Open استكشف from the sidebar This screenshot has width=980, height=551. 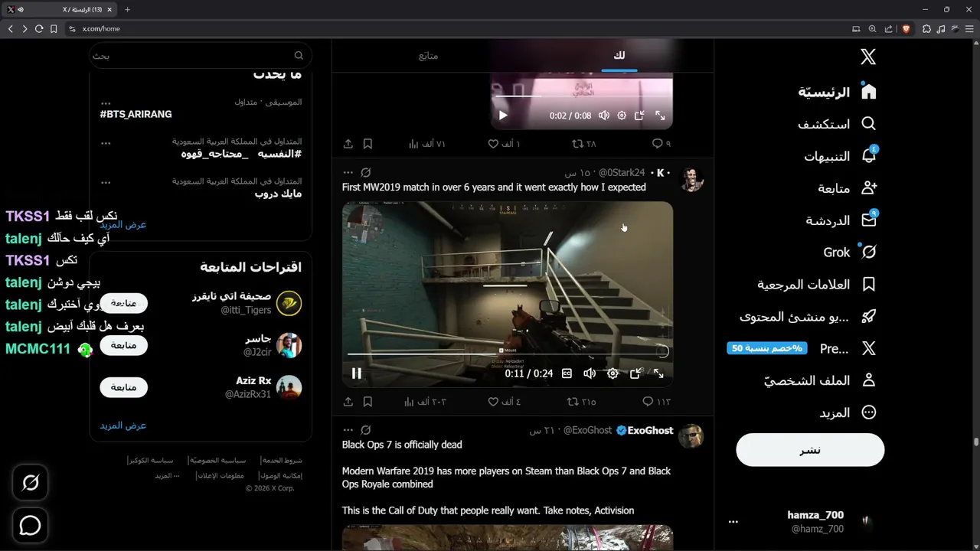(837, 124)
